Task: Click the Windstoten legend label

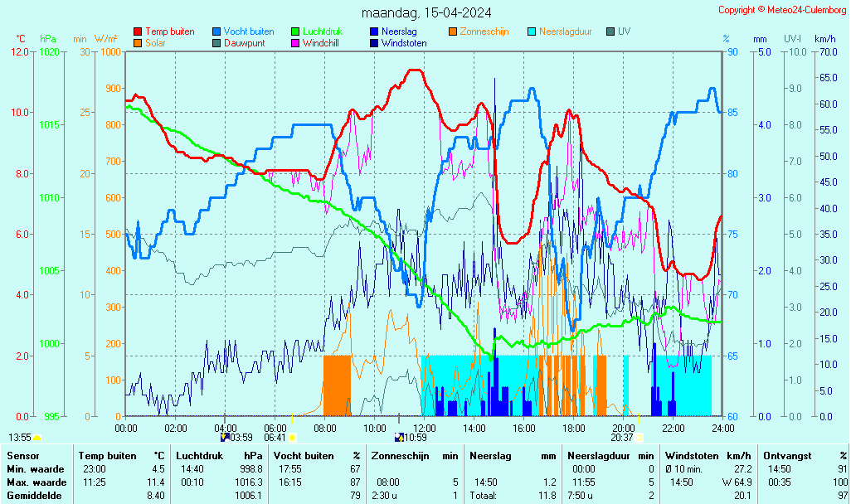Action: pyautogui.click(x=404, y=43)
